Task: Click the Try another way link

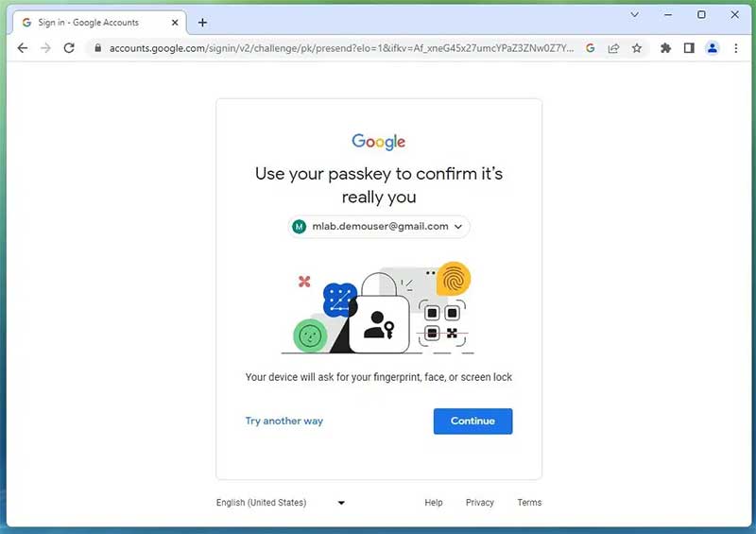Action: (x=284, y=421)
